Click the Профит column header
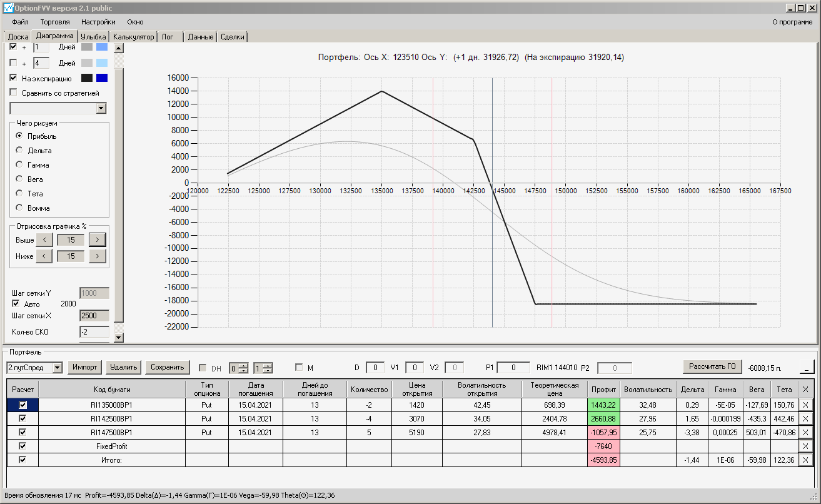Viewport: 821px width, 504px height. click(604, 389)
